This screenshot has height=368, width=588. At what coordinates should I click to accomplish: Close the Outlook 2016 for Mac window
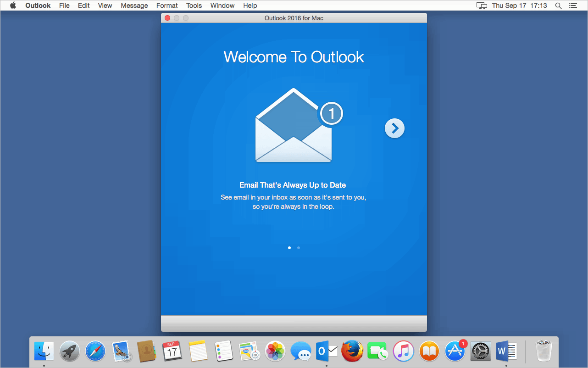pyautogui.click(x=167, y=18)
